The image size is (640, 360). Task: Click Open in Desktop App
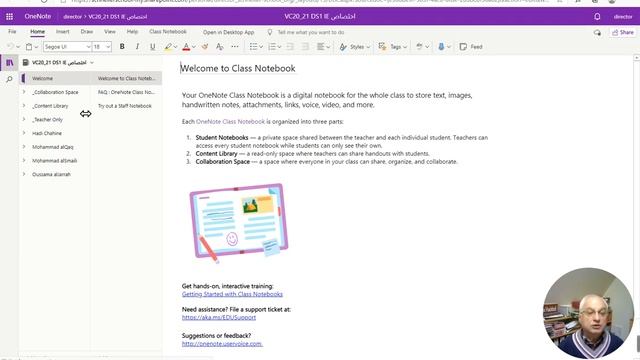(x=229, y=32)
